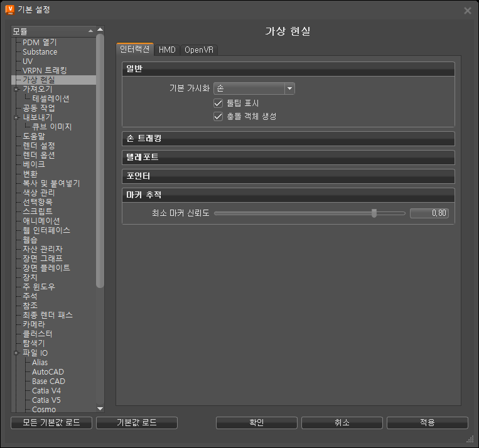Collapse the 마커 추적 section
Image resolution: width=479 pixels, height=448 pixels.
pos(288,195)
